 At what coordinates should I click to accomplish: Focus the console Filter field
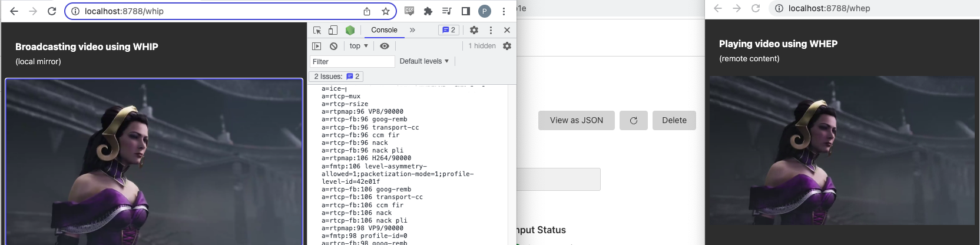[x=352, y=61]
